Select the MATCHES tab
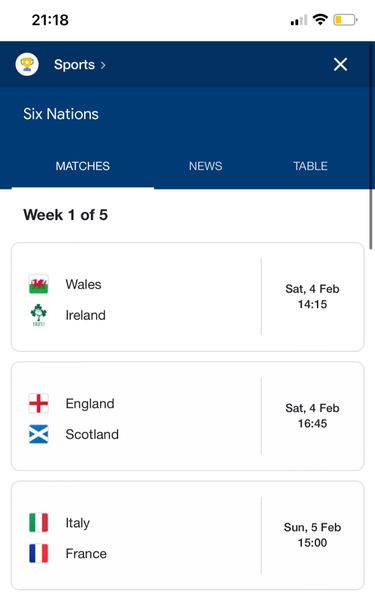 83,166
